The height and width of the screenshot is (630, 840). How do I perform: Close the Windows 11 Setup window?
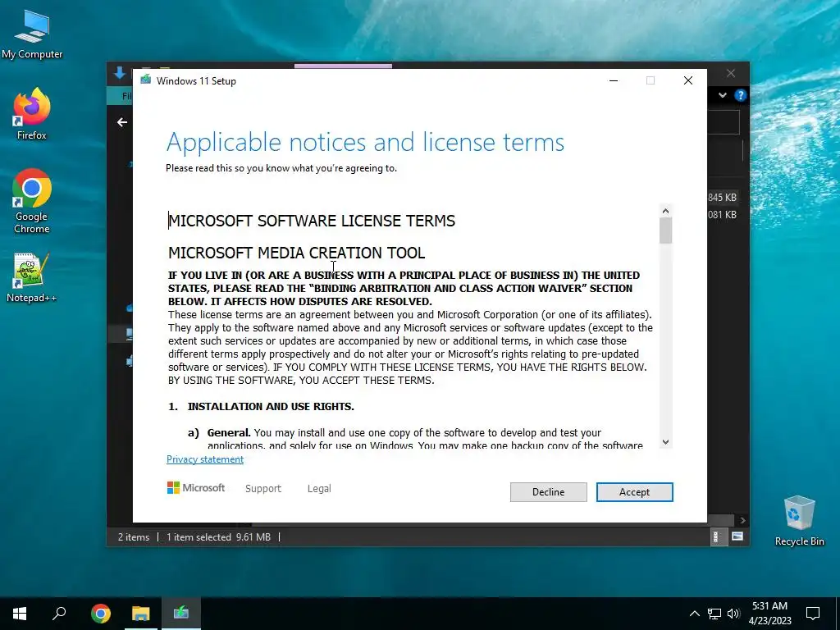tap(688, 80)
